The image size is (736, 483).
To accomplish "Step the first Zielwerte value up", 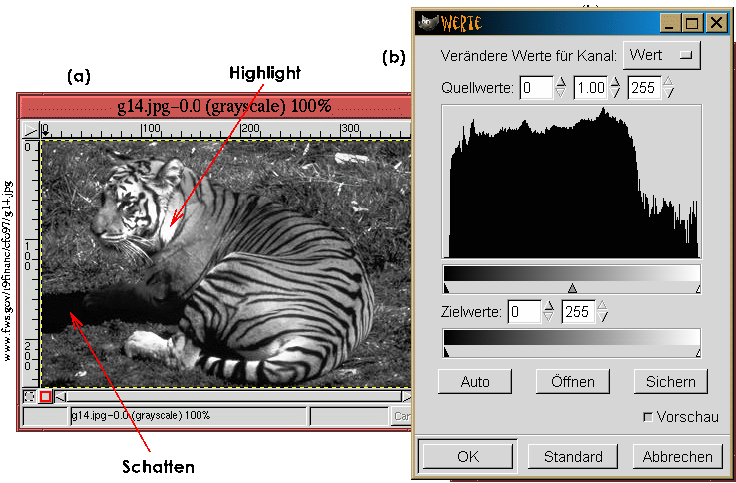I will point(547,306).
